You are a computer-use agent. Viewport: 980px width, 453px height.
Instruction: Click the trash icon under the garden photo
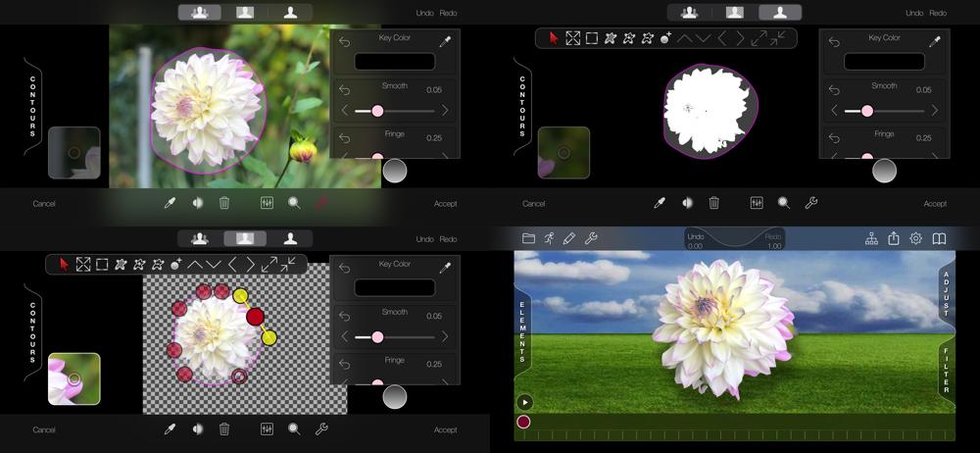(224, 203)
